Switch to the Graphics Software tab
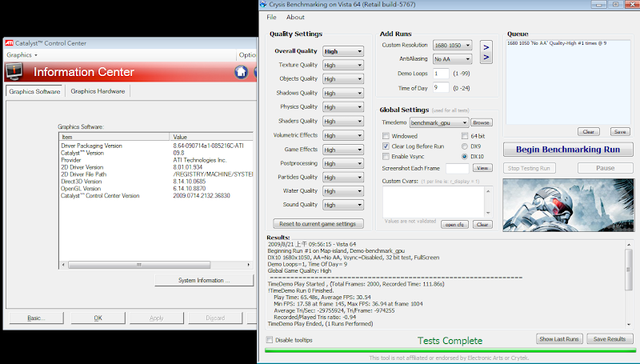This screenshot has height=364, width=640. [34, 91]
